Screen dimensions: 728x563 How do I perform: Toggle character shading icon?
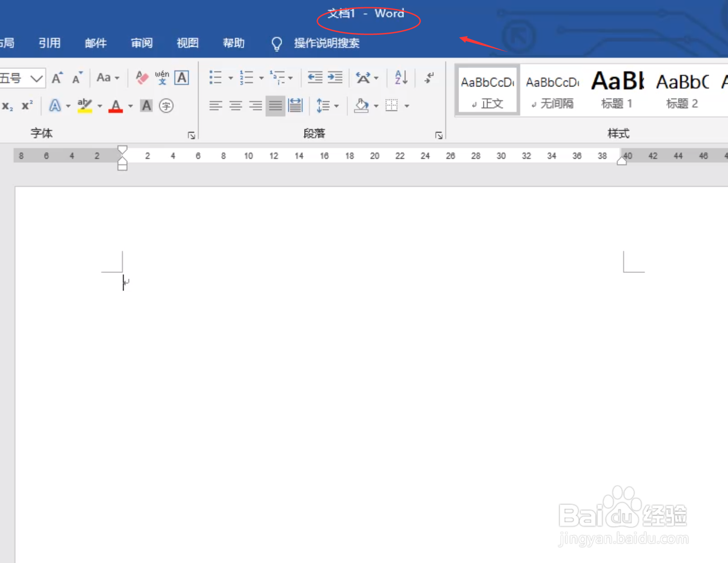[146, 106]
